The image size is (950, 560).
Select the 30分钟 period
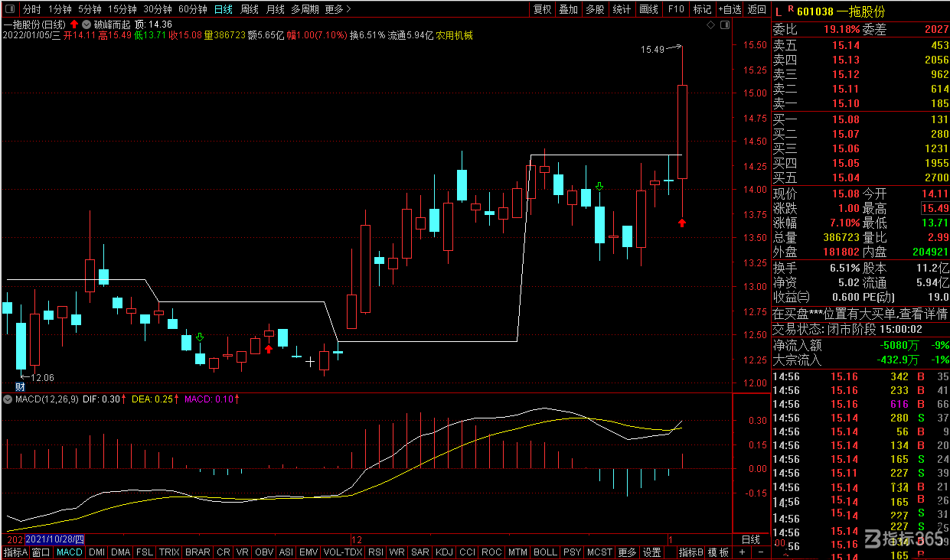coord(158,9)
